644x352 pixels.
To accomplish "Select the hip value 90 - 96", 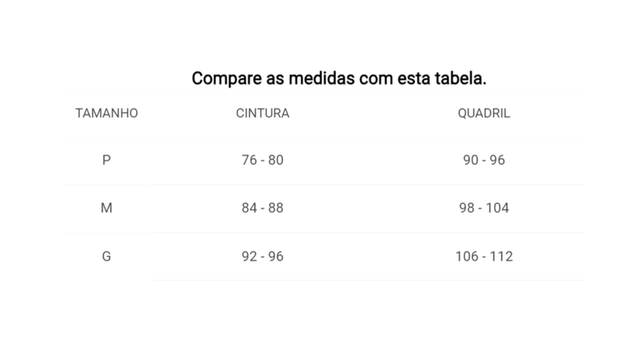I will 484,160.
